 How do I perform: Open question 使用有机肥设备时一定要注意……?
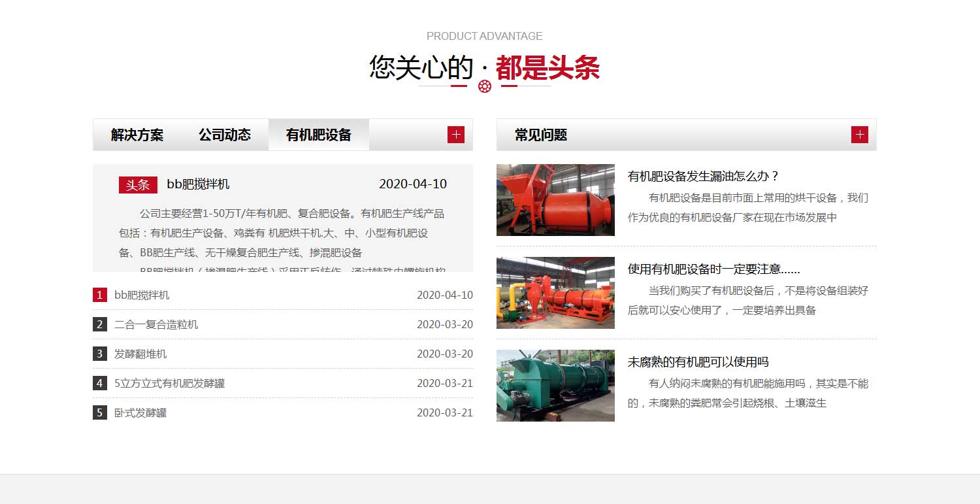click(714, 269)
